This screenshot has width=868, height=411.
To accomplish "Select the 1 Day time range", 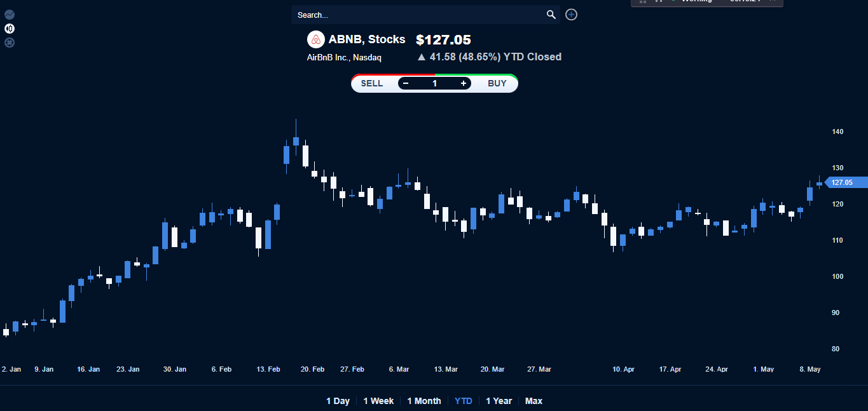I will click(x=338, y=401).
